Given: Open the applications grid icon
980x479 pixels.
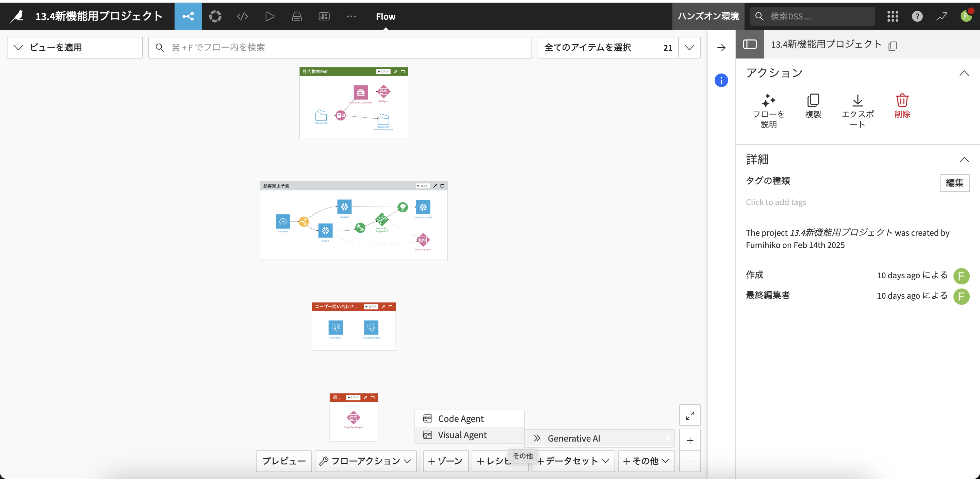Looking at the screenshot, I should click(x=893, y=16).
